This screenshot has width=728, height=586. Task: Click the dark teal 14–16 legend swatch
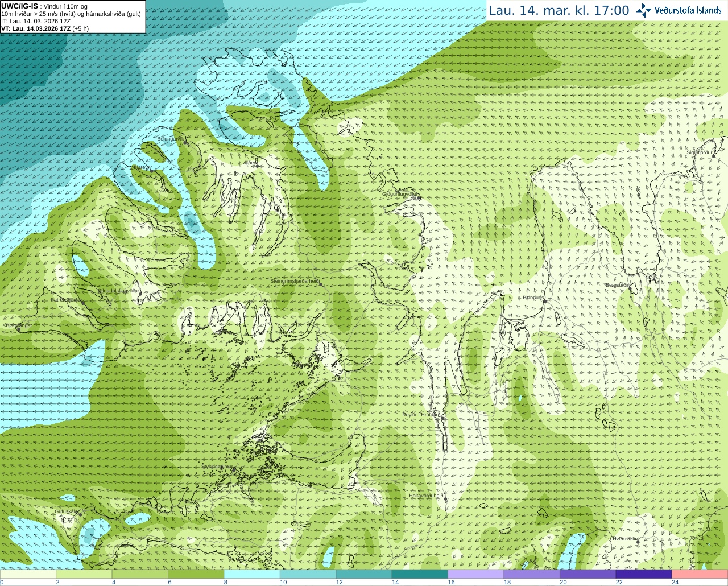(x=420, y=574)
